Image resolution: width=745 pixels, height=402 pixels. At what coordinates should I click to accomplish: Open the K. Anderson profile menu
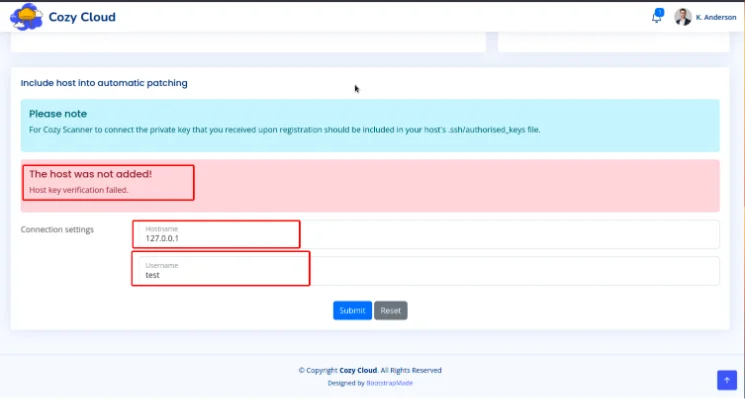click(714, 17)
